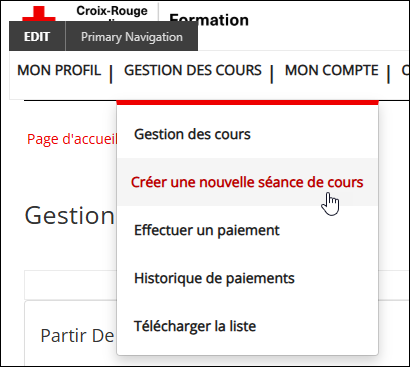Open the MON COMPTE menu

(332, 70)
